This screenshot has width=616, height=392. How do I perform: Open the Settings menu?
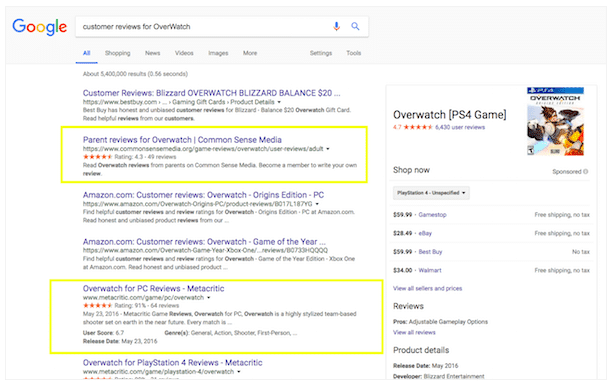coord(321,53)
